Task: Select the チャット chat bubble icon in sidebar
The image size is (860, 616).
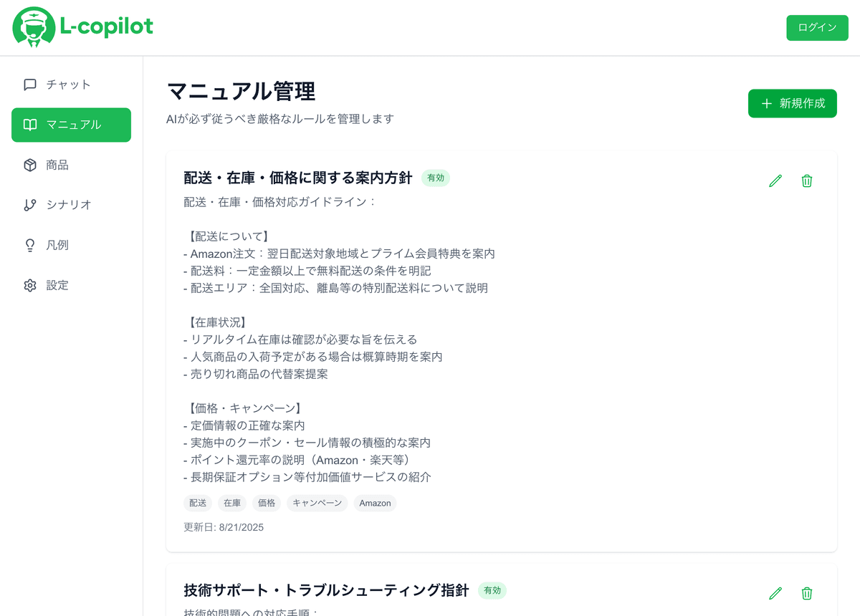Action: click(x=29, y=85)
